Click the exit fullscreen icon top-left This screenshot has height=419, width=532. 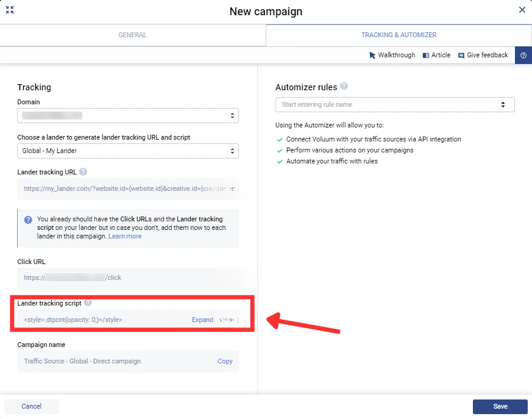[x=10, y=10]
